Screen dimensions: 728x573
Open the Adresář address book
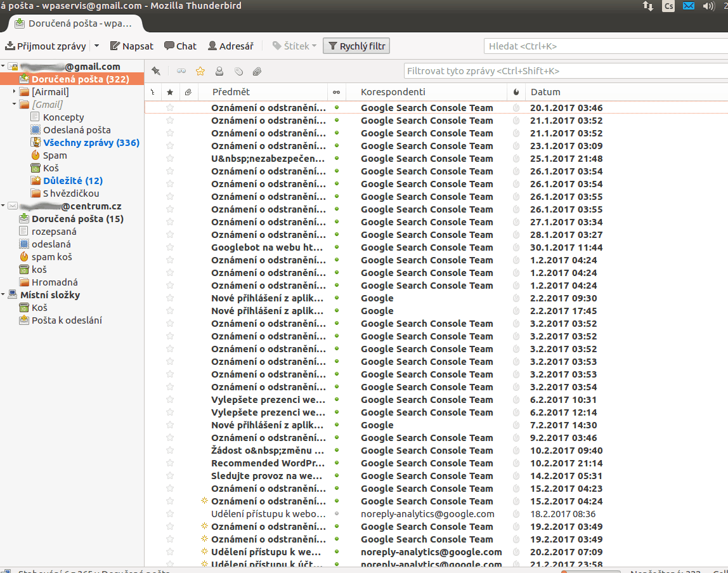click(231, 46)
